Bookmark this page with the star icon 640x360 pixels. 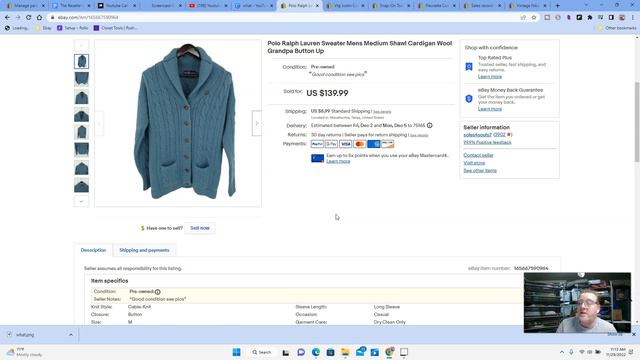coord(534,18)
